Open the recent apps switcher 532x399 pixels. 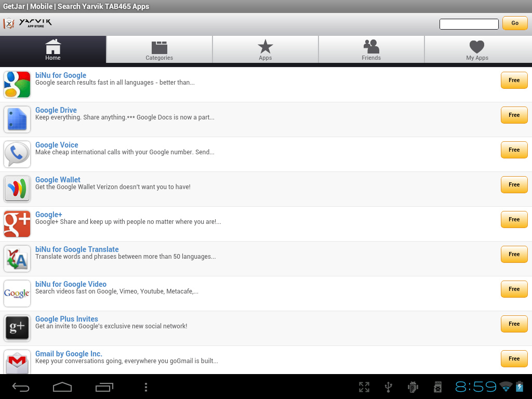[104, 387]
